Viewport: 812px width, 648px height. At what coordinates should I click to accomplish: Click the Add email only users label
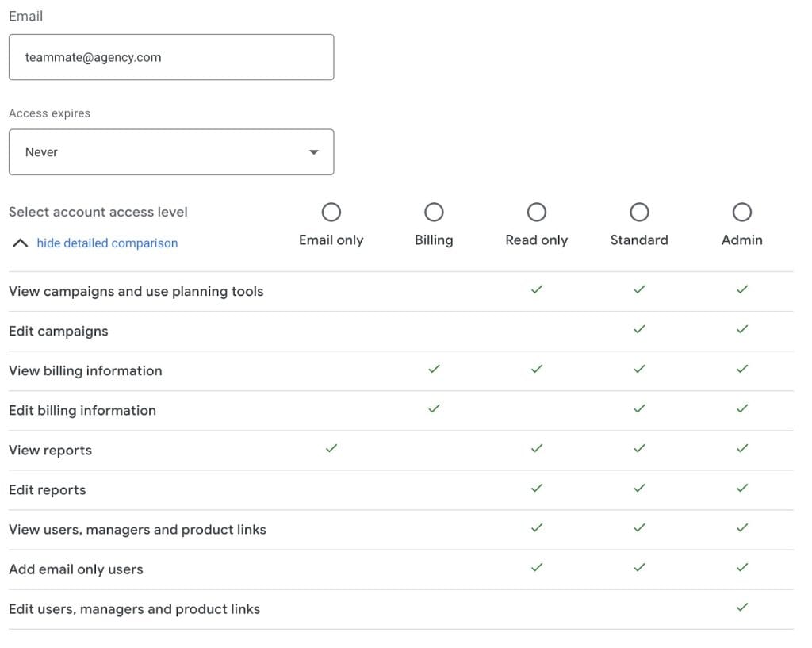tap(75, 569)
